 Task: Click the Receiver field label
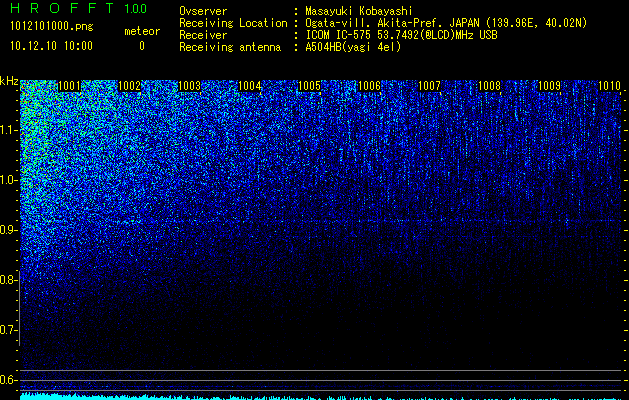(203, 35)
